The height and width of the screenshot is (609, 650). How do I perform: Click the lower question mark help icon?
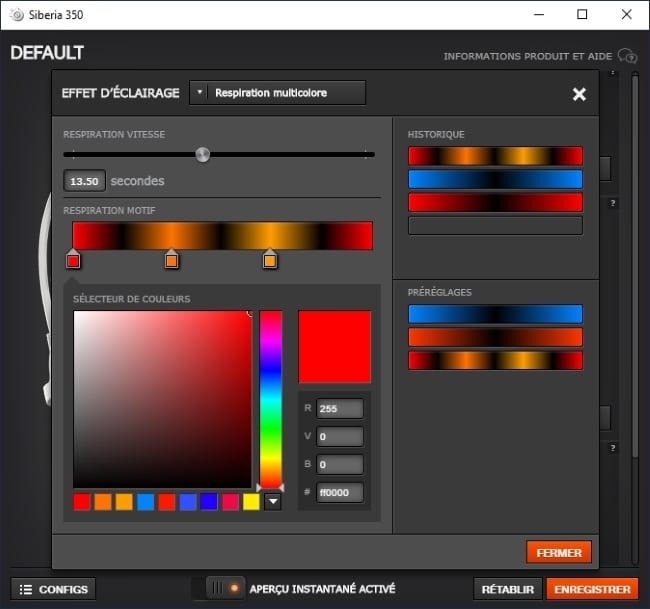pyautogui.click(x=613, y=448)
